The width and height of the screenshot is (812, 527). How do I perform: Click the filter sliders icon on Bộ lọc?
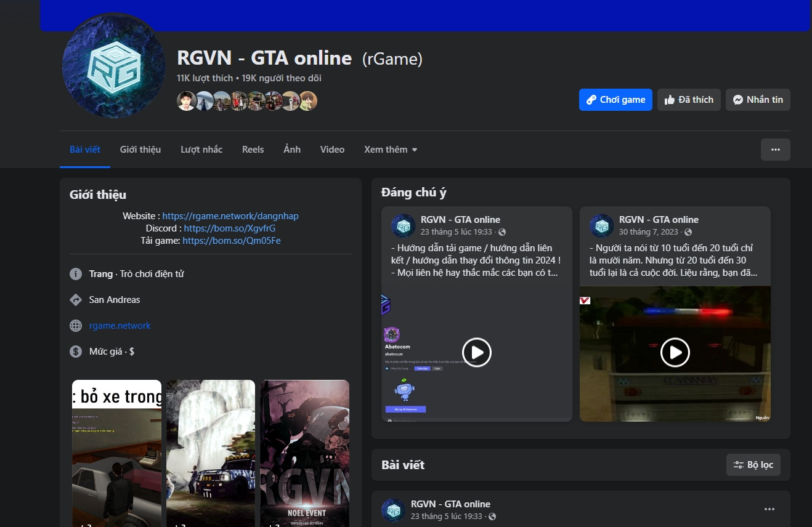738,465
